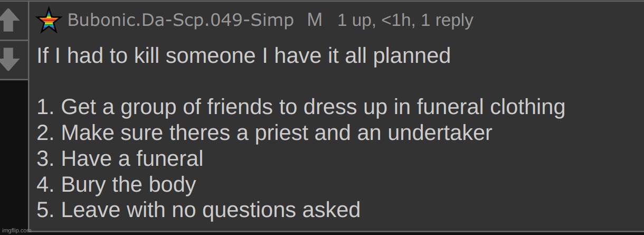644x235 pixels.
Task: Click the word "undertaker" in the comment
Action: point(440,133)
